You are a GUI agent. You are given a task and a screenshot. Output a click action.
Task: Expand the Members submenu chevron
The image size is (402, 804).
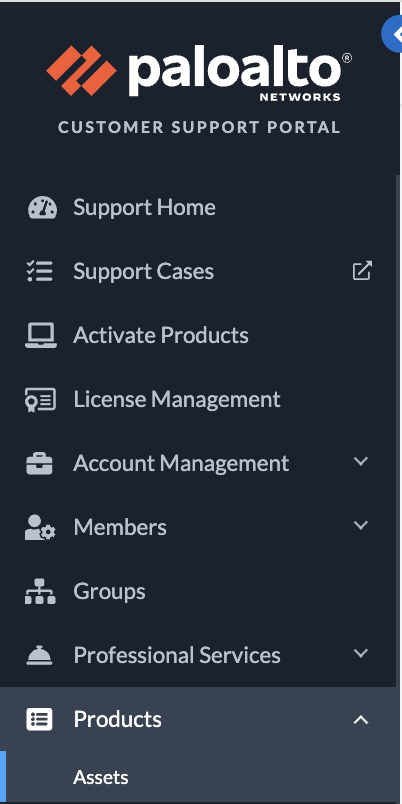[361, 525]
